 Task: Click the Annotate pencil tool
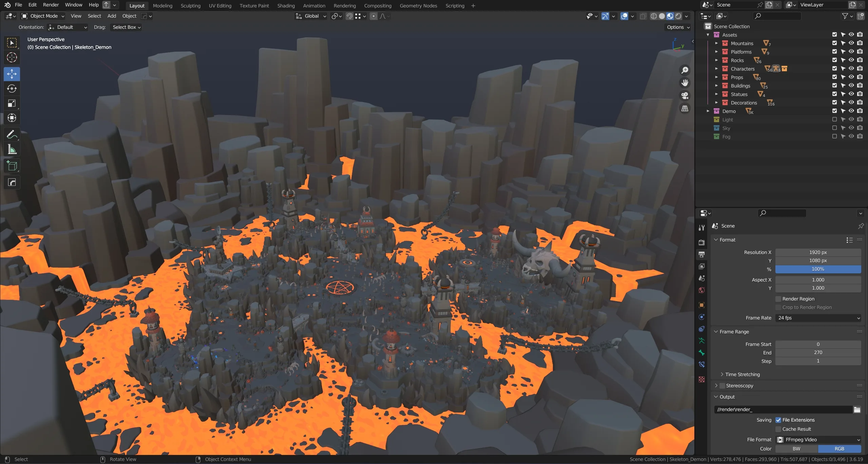click(12, 135)
